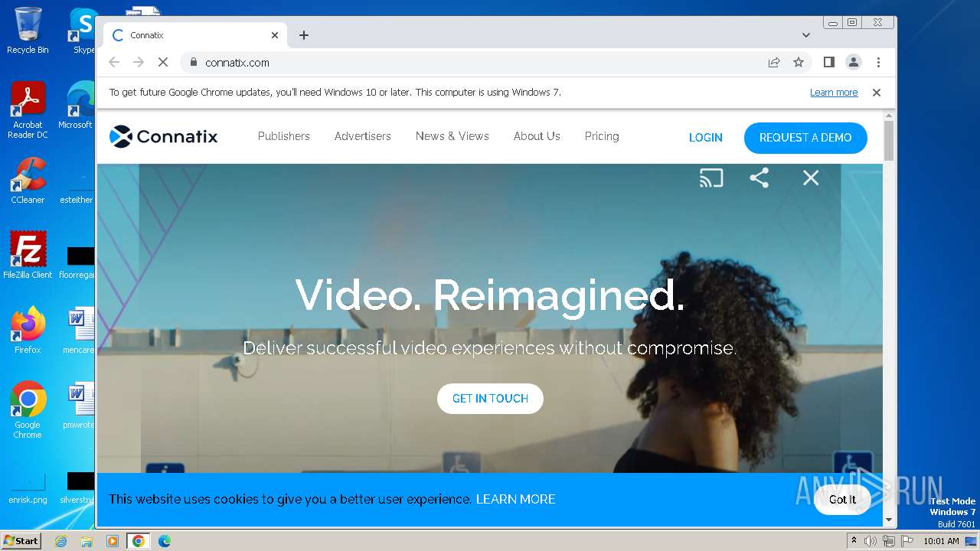Open the Chrome three-dot menu
Viewport: 980px width, 551px height.
click(878, 63)
